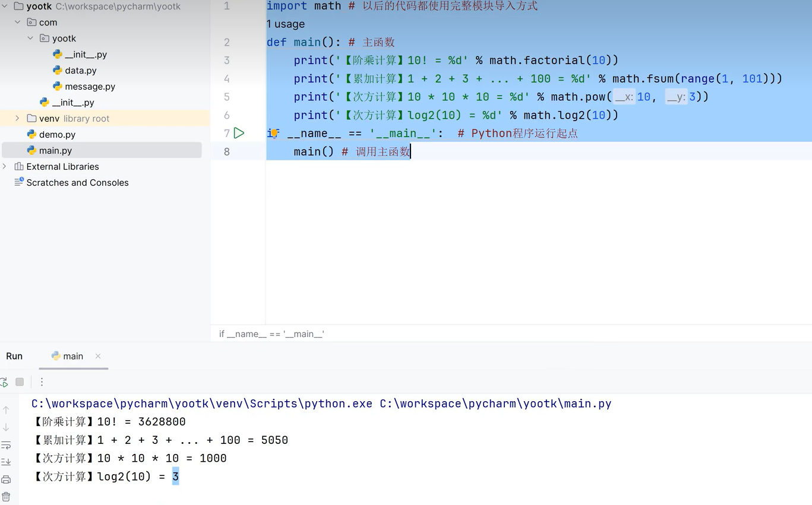The height and width of the screenshot is (505, 812).
Task: Select __init__.py inside yootk package
Action: (80, 55)
